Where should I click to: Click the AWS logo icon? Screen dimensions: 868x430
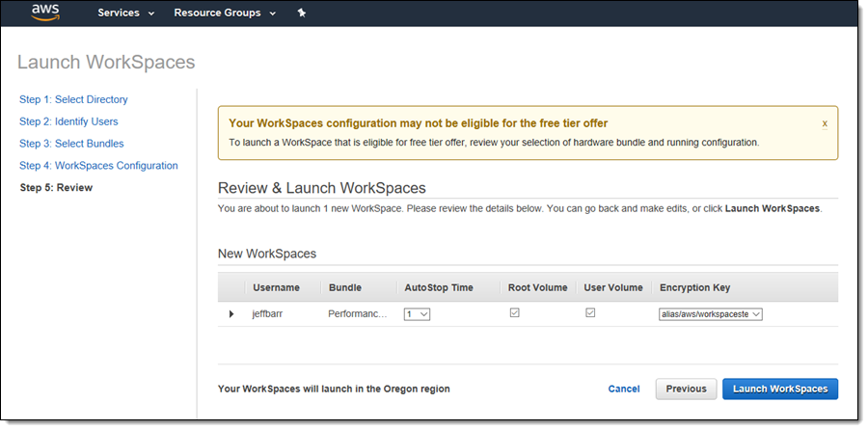[x=45, y=13]
